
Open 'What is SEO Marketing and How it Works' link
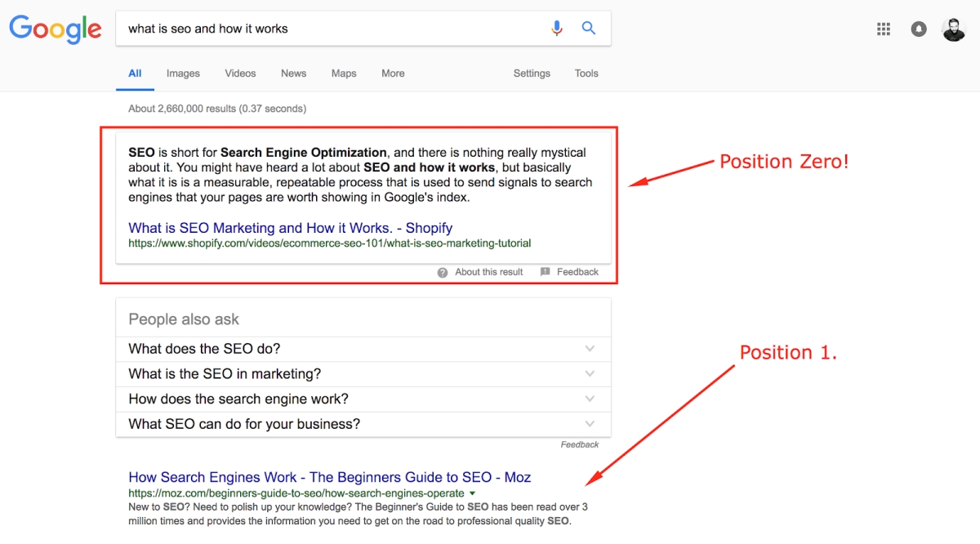290,228
